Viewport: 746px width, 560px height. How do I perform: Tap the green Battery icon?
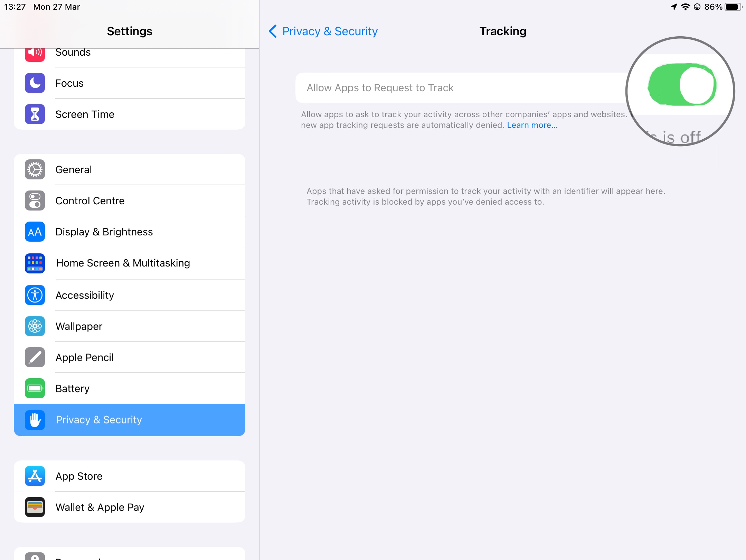(35, 388)
